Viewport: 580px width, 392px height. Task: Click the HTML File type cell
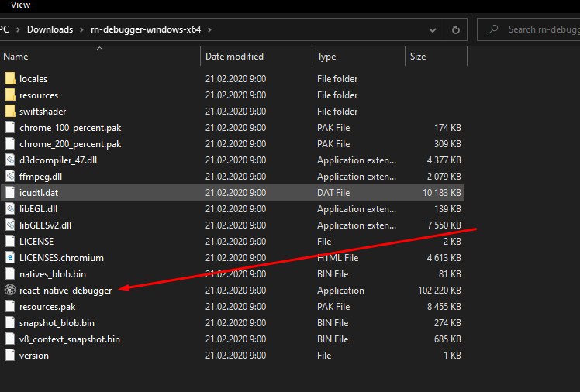[x=338, y=257]
